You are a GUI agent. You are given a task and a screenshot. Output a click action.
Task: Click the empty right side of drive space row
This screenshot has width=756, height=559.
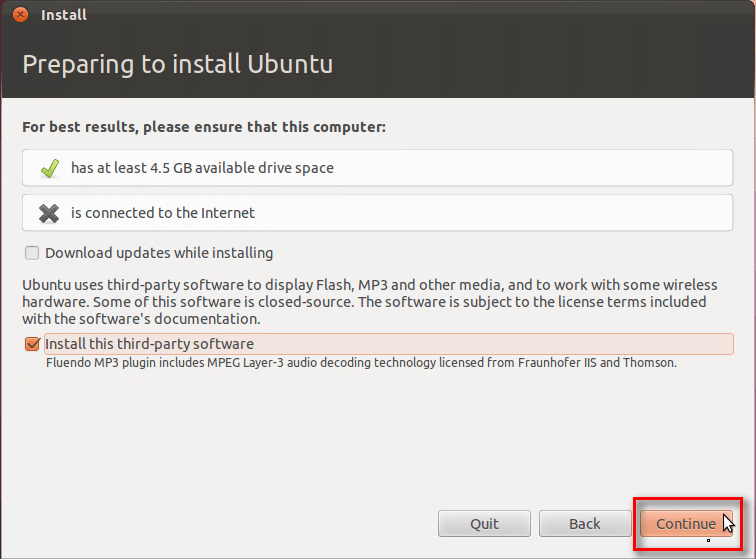560,168
